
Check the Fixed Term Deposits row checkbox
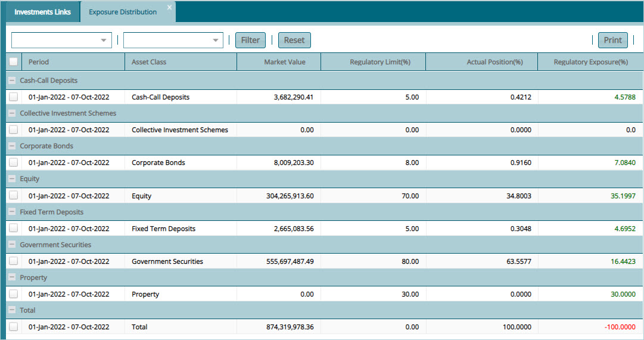pyautogui.click(x=14, y=228)
